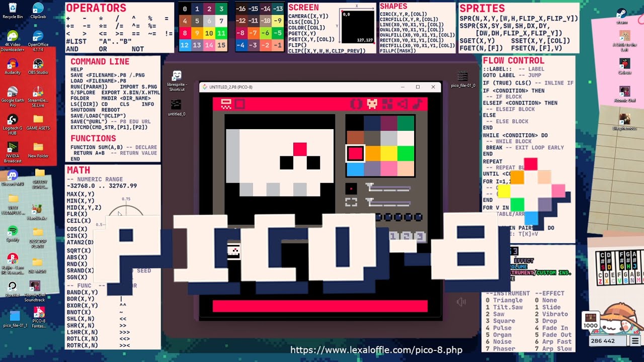
Task: Pick the dark green palette swatch
Action: tap(406, 123)
